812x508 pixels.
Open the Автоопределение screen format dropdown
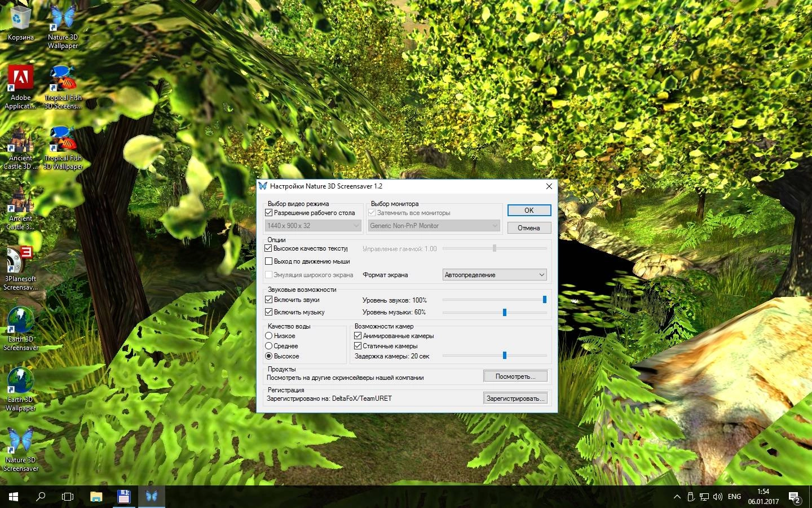tap(495, 275)
